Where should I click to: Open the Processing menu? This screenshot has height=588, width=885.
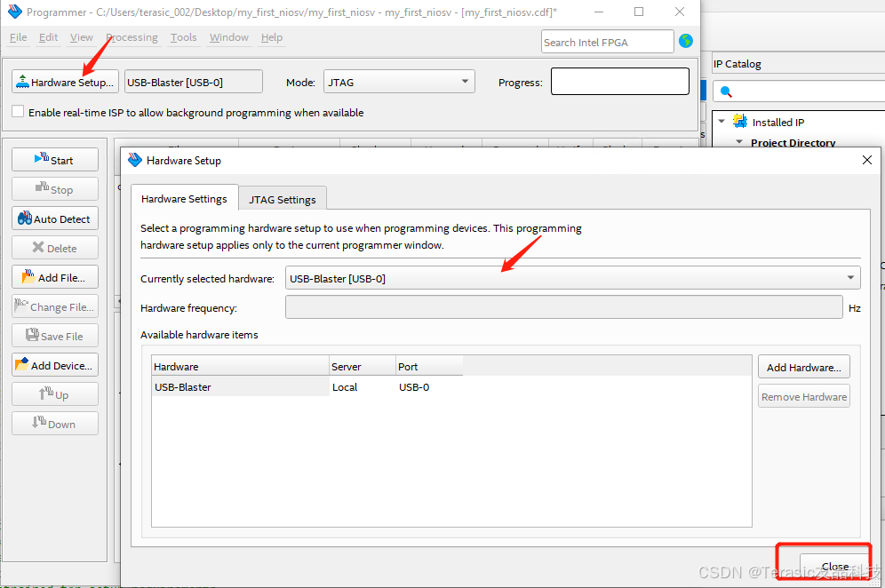[x=132, y=37]
